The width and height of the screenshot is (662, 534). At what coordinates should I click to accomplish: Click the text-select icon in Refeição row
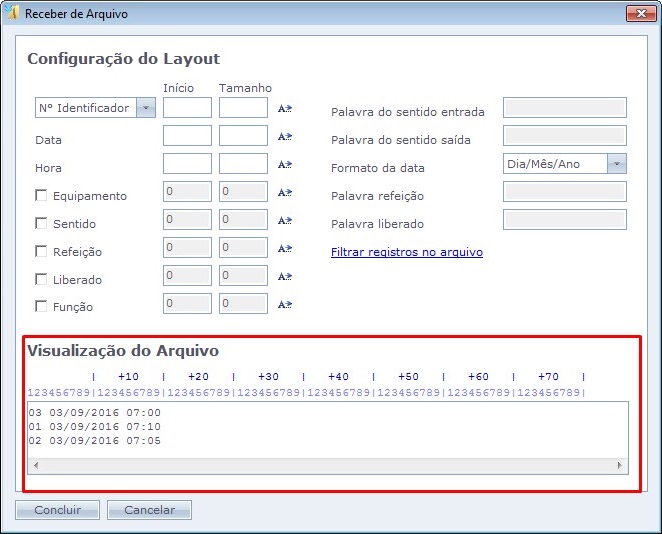(x=284, y=249)
